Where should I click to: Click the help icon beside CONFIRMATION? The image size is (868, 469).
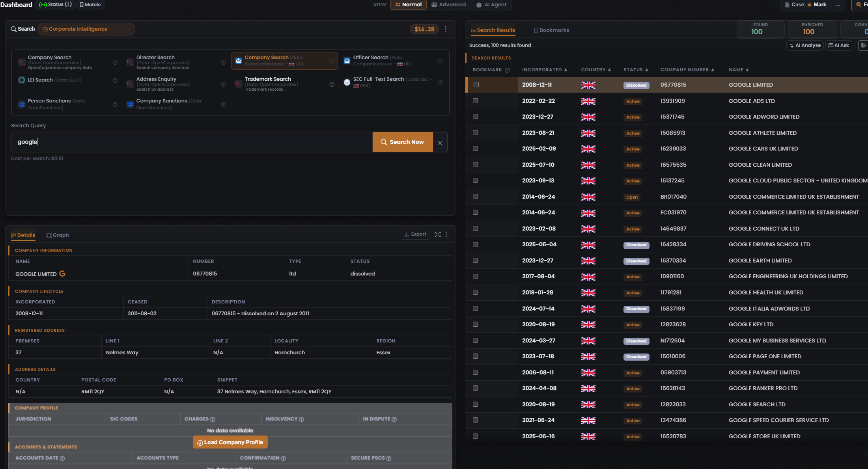tap(284, 458)
